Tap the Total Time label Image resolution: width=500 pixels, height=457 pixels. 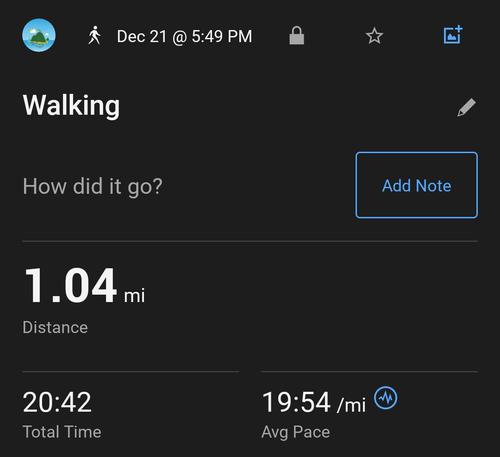62,432
